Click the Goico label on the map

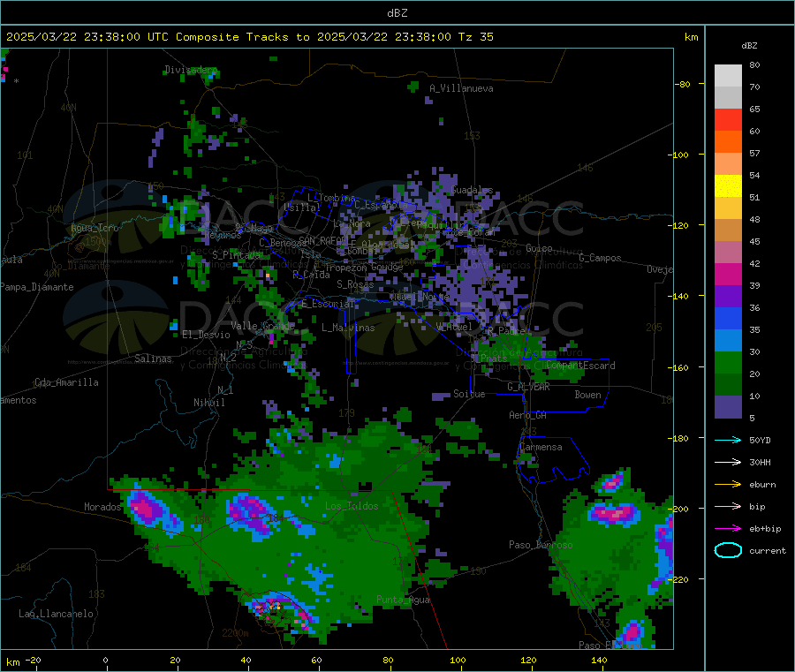coord(539,248)
